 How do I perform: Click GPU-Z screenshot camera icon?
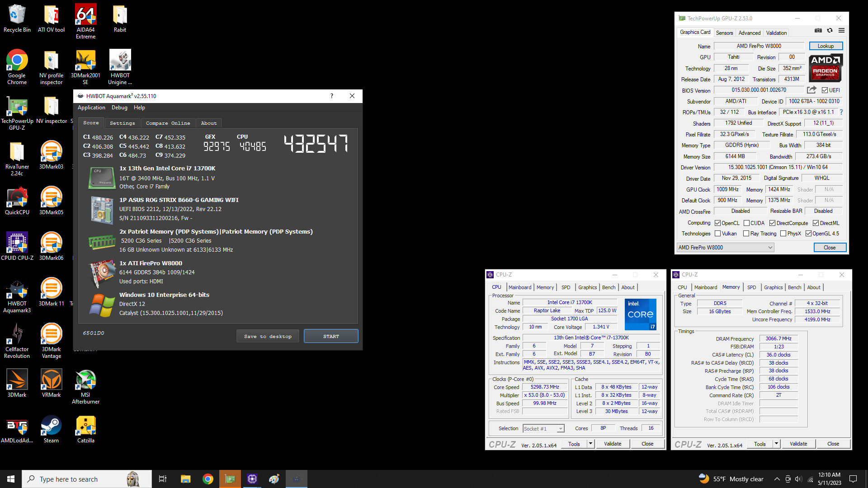click(x=818, y=31)
